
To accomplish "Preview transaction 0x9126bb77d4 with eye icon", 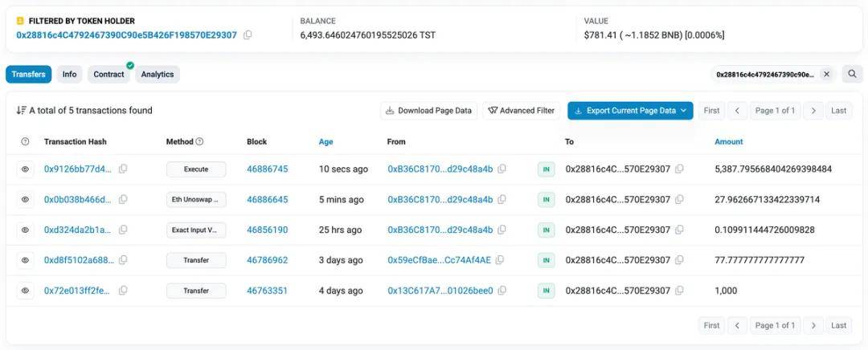I will pyautogui.click(x=25, y=169).
